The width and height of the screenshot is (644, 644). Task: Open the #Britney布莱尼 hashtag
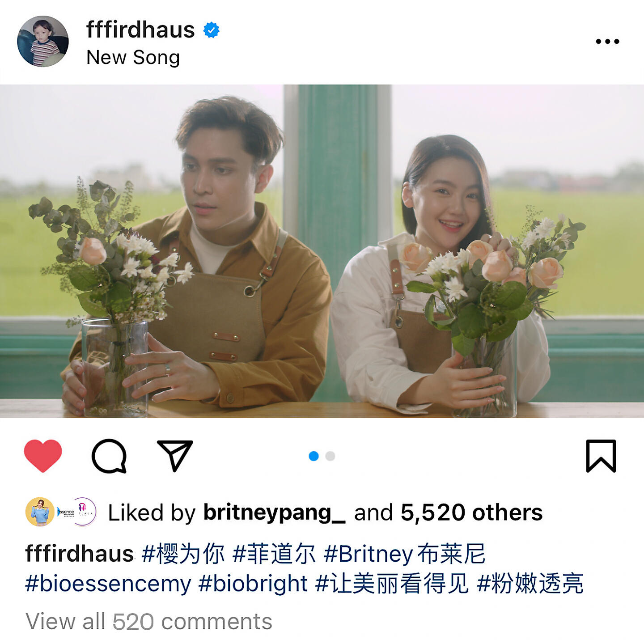coord(405,554)
